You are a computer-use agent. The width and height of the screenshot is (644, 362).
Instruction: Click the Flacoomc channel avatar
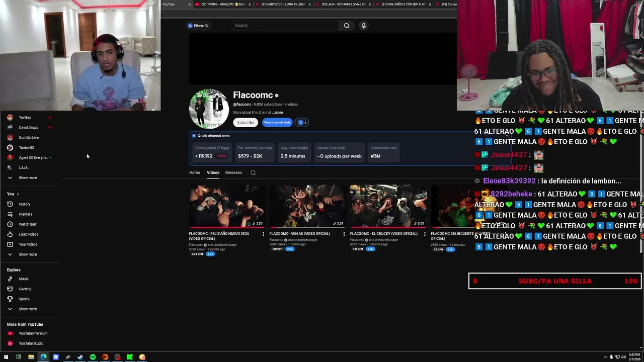[209, 109]
